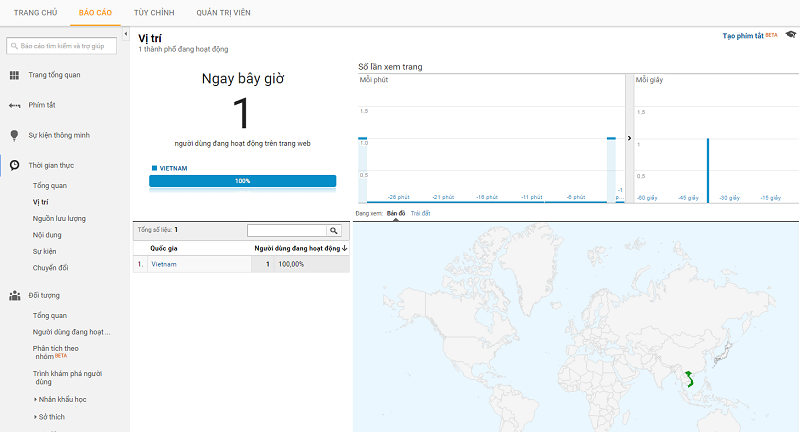Viewport: 800px width, 432px height.
Task: Sort by Người dùng đang hoạt động column
Action: [x=299, y=248]
